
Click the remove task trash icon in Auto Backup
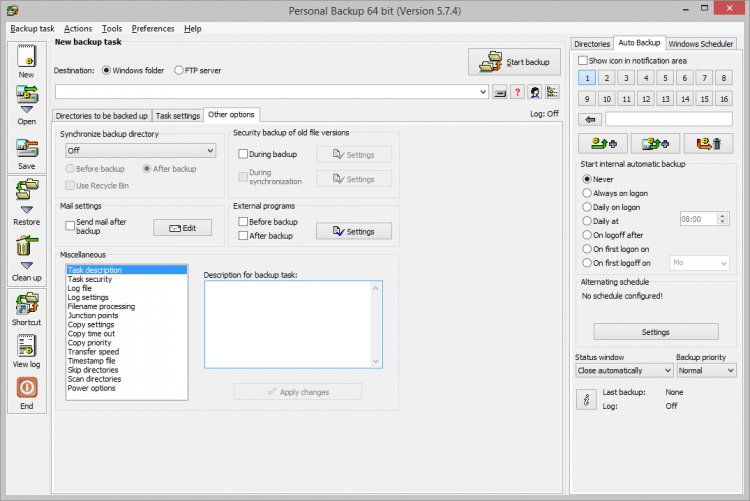708,144
